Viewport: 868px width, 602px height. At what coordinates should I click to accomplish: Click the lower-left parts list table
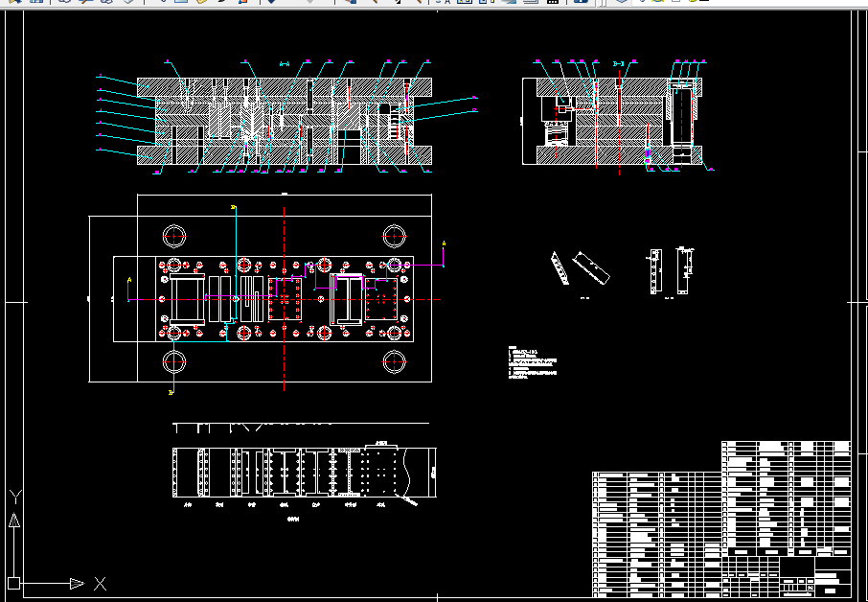coord(657,535)
